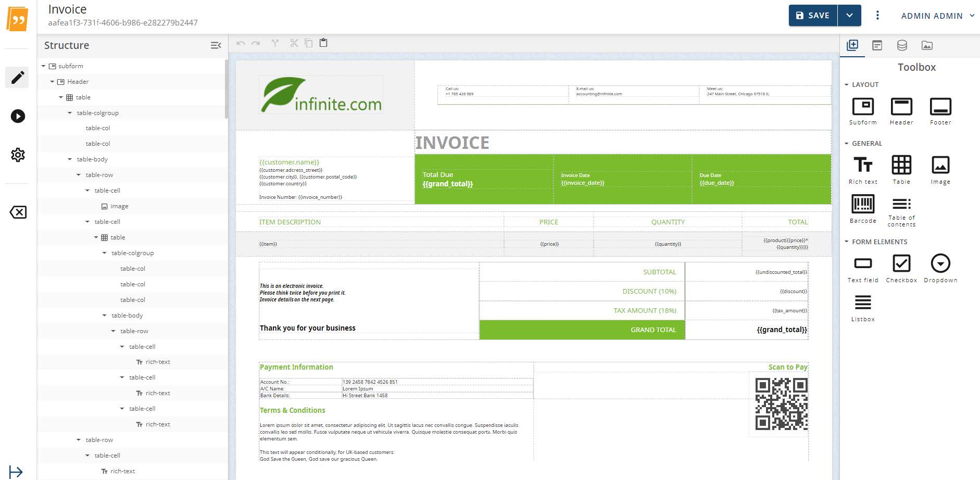Image resolution: width=980 pixels, height=480 pixels.
Task: Open document preview via the play icon
Action: (x=17, y=117)
